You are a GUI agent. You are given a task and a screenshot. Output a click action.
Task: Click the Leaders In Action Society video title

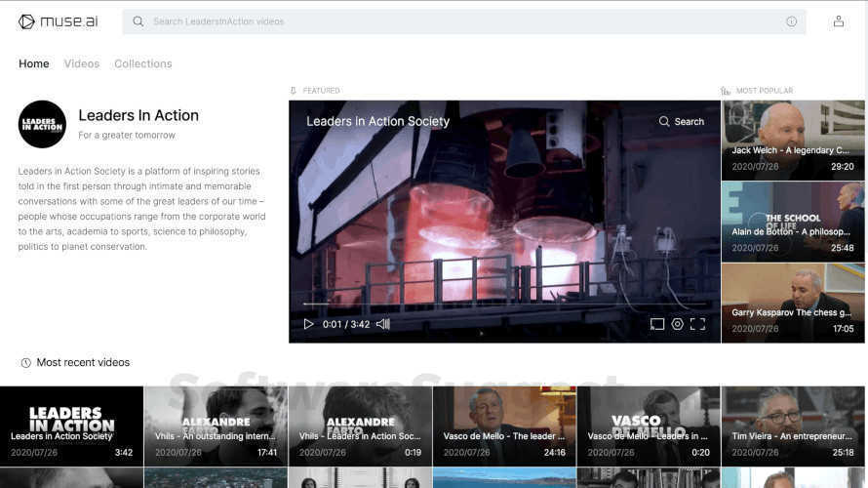[378, 121]
